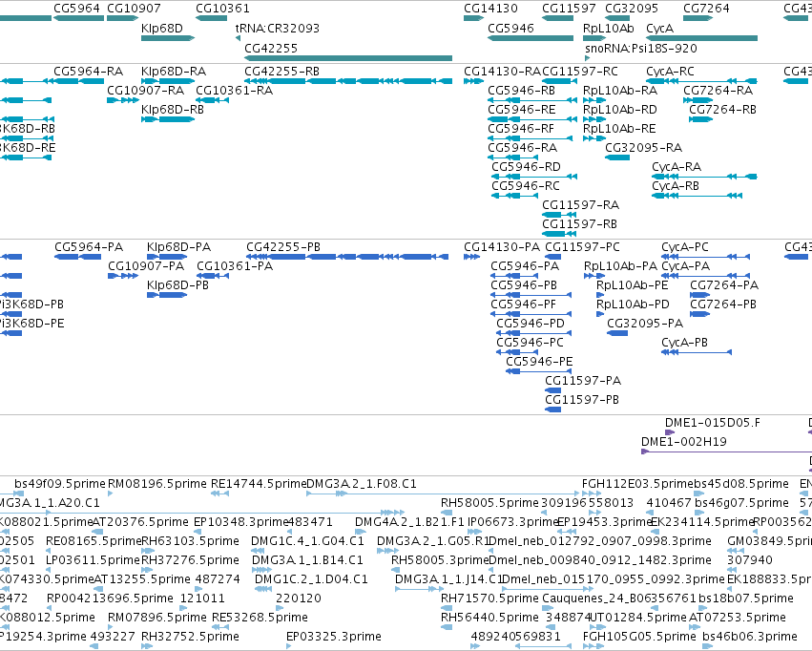Viewport: 812px width, 651px height.
Task: Click the tRNA:CR32093 feature label
Action: 278,29
